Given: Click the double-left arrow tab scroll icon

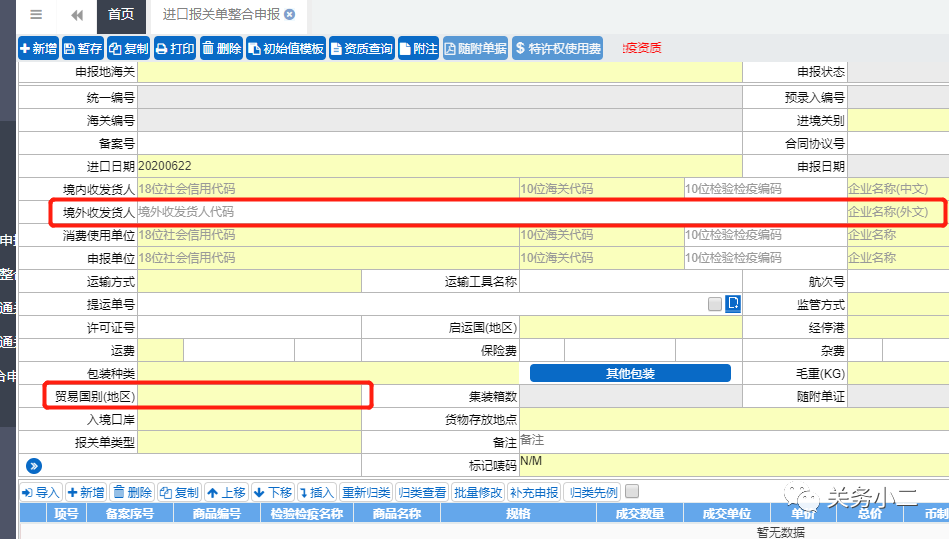Looking at the screenshot, I should (77, 15).
